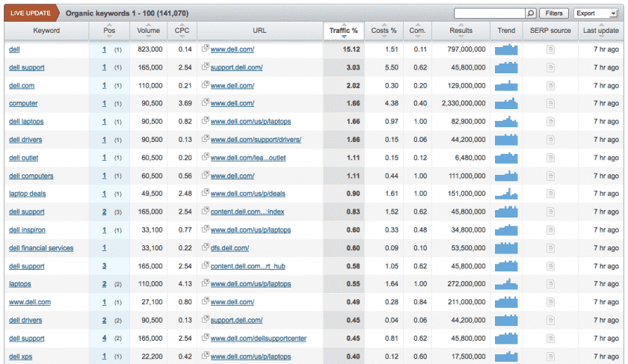Viewport: 628px width, 364px height.
Task: Open SERP source snapshot for dell xps row
Action: click(550, 357)
